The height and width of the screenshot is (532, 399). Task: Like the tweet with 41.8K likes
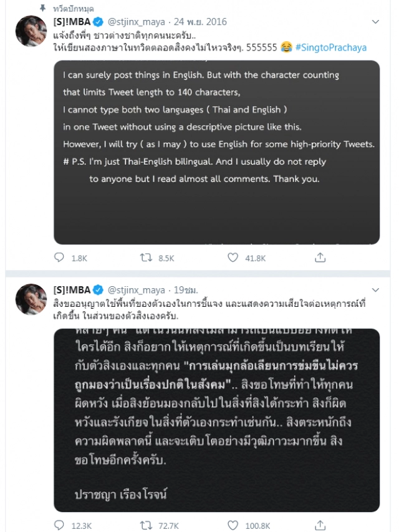(x=233, y=256)
